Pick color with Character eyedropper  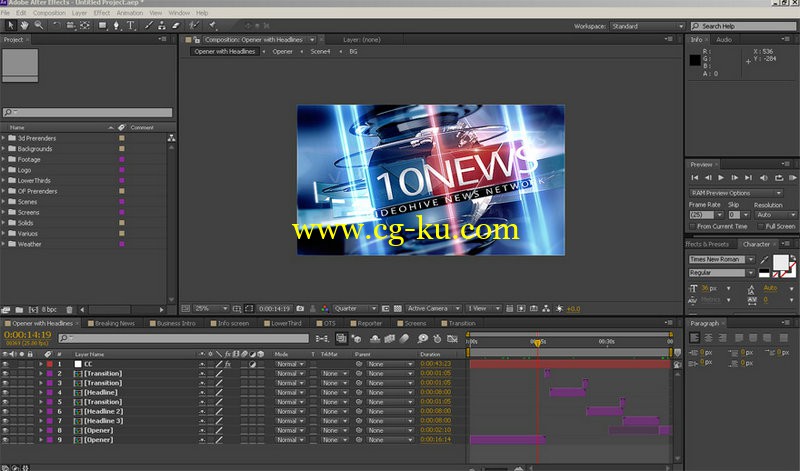click(x=764, y=260)
